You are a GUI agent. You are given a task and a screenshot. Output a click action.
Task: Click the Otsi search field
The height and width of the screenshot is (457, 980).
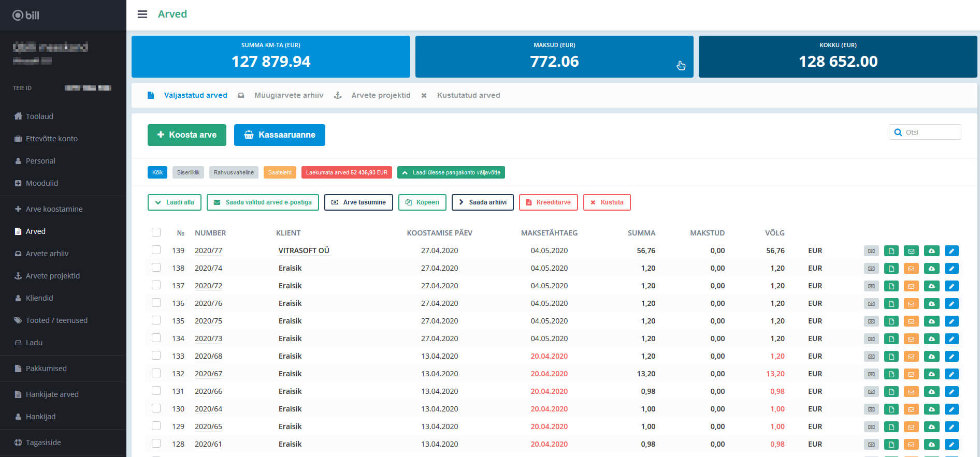[x=925, y=132]
